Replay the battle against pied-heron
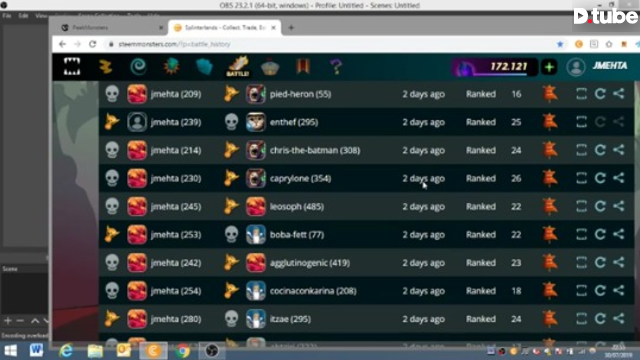The height and width of the screenshot is (360, 640). click(x=600, y=94)
